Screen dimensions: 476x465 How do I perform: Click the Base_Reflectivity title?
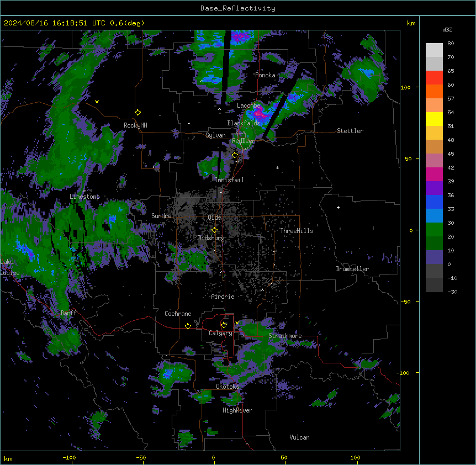238,8
